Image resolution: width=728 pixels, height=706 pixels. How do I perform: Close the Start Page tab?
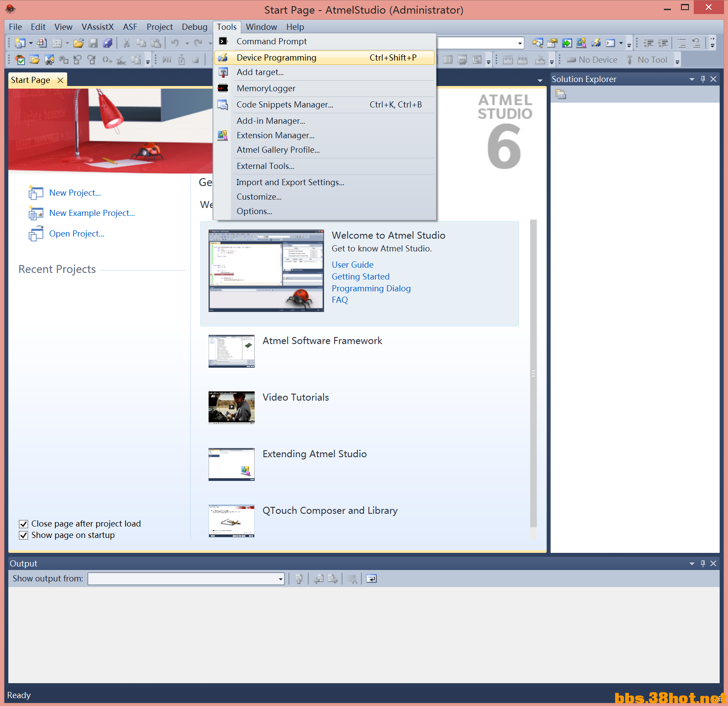point(60,80)
